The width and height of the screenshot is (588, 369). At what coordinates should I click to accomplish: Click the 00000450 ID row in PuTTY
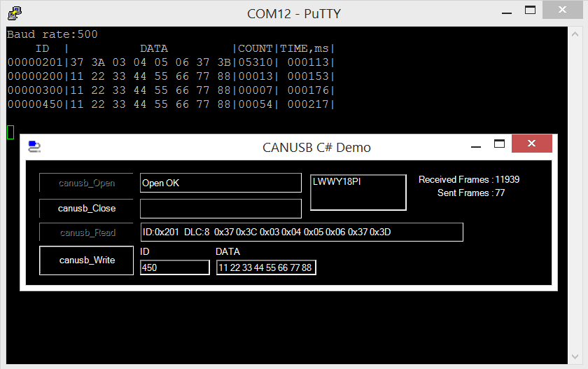point(171,104)
